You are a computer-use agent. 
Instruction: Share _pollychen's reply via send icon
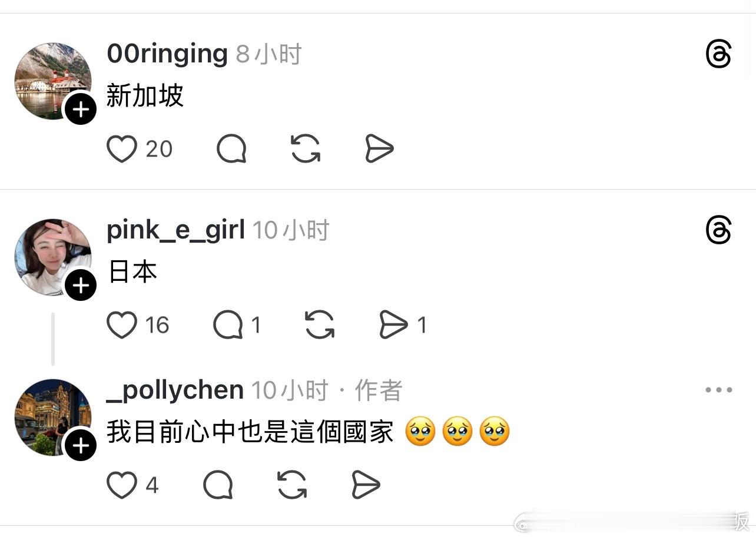[366, 486]
